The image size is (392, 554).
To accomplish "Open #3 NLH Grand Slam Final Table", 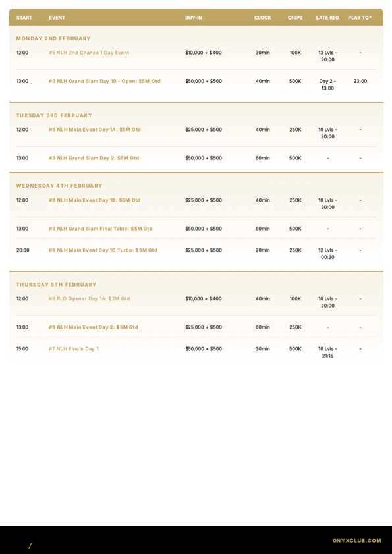I will pyautogui.click(x=101, y=229).
